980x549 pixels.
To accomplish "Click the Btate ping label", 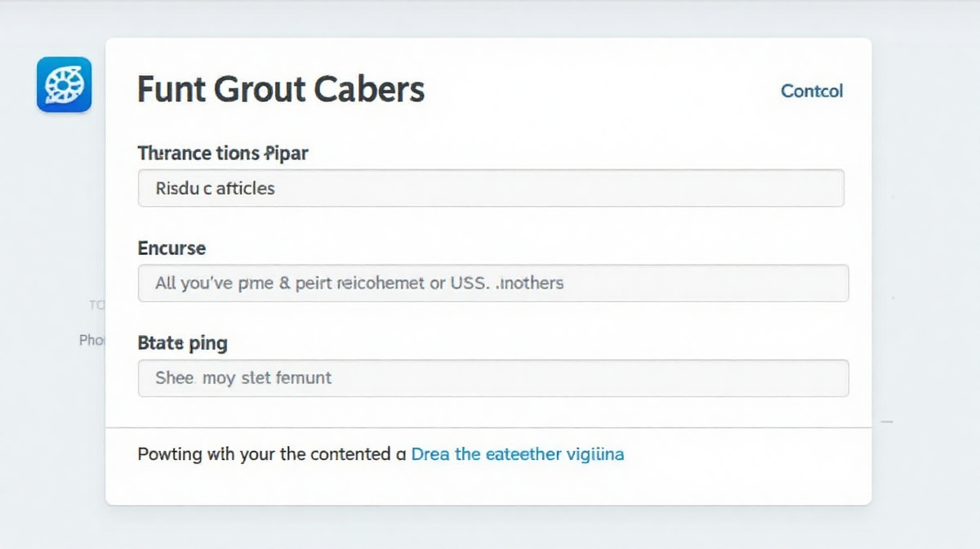I will click(182, 343).
